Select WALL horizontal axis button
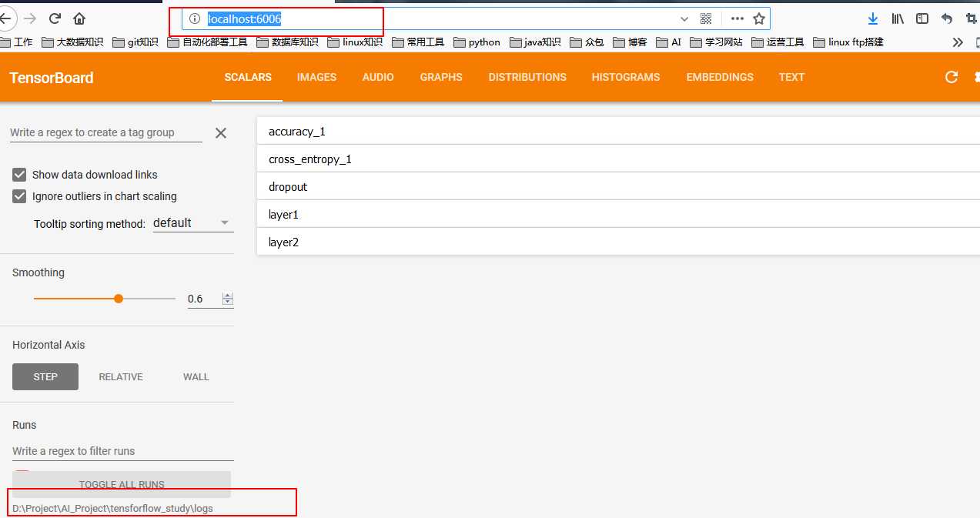980x518 pixels. pyautogui.click(x=196, y=376)
